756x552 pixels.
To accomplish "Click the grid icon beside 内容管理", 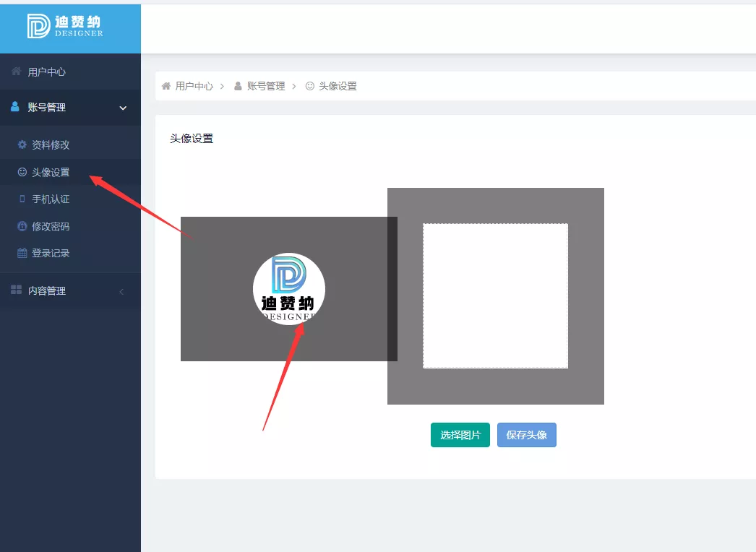I will 16,289.
